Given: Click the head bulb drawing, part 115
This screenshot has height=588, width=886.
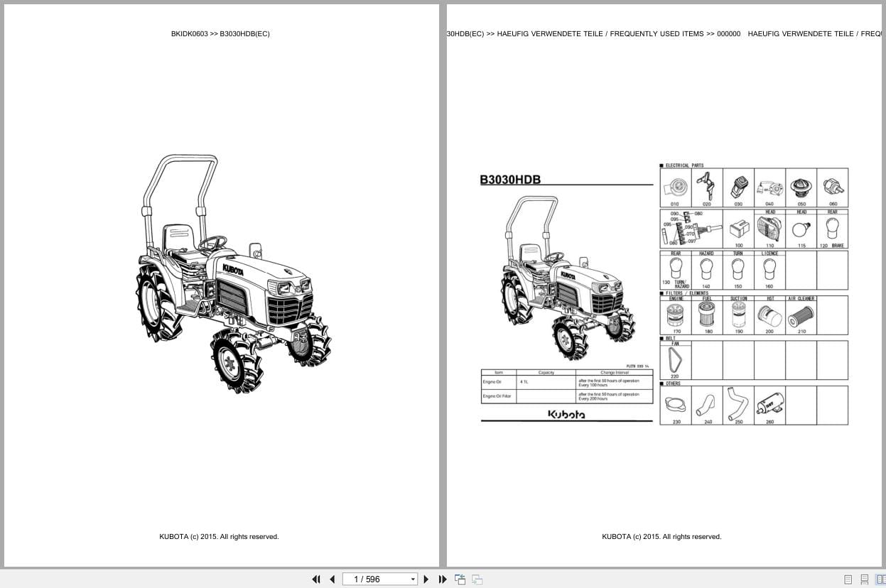Looking at the screenshot, I should pos(801,229).
